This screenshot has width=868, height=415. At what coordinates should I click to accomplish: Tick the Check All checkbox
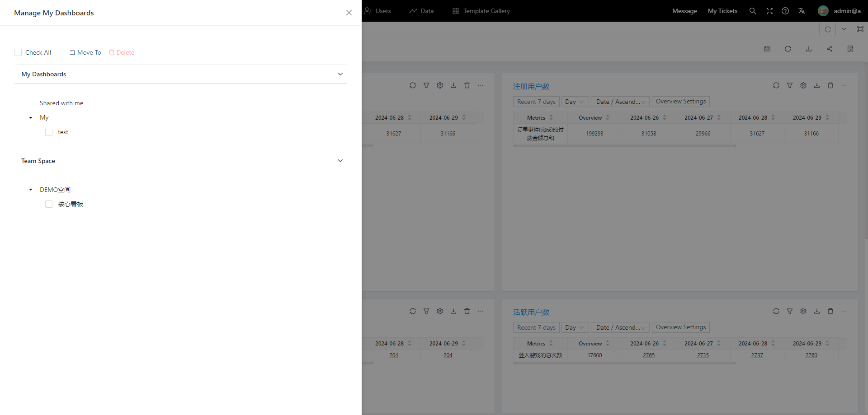[18, 52]
